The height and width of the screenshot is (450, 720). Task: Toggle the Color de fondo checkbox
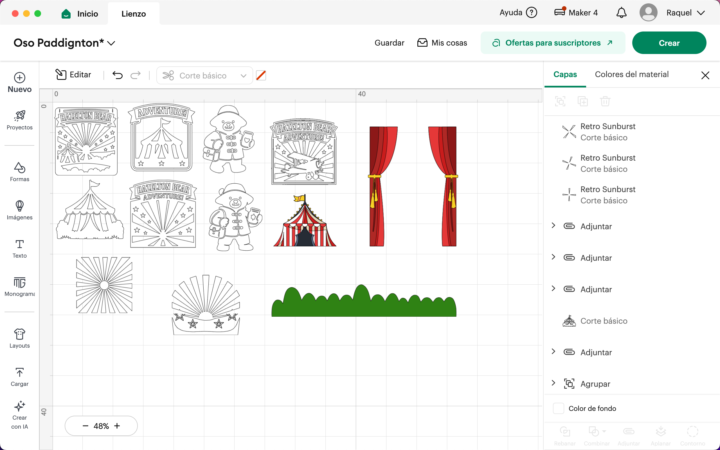[558, 408]
